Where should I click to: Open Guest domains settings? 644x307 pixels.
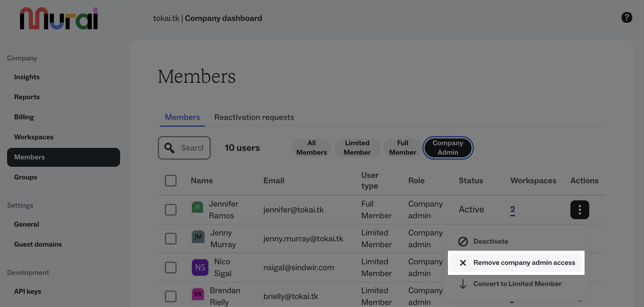pyautogui.click(x=38, y=245)
